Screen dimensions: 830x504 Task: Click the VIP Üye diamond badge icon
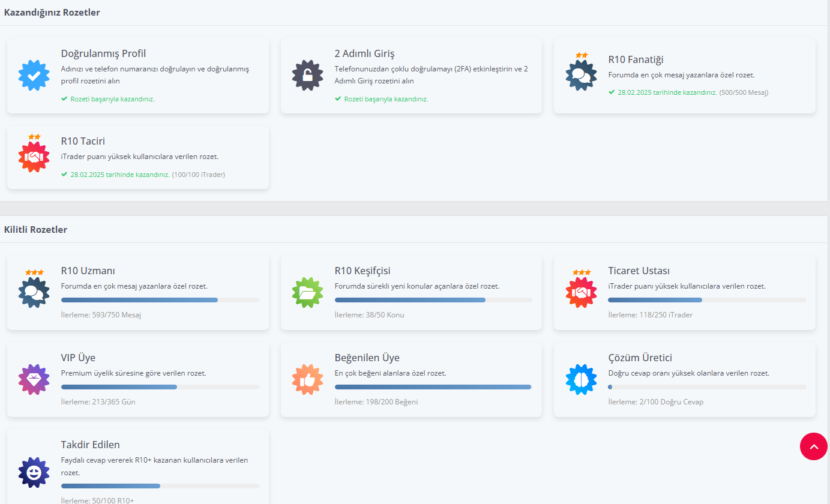pyautogui.click(x=34, y=379)
